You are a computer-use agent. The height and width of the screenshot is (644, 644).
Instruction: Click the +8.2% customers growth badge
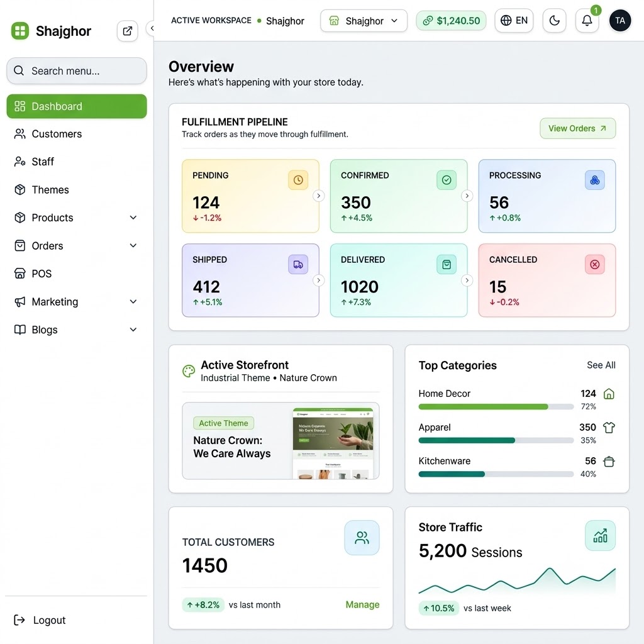203,605
